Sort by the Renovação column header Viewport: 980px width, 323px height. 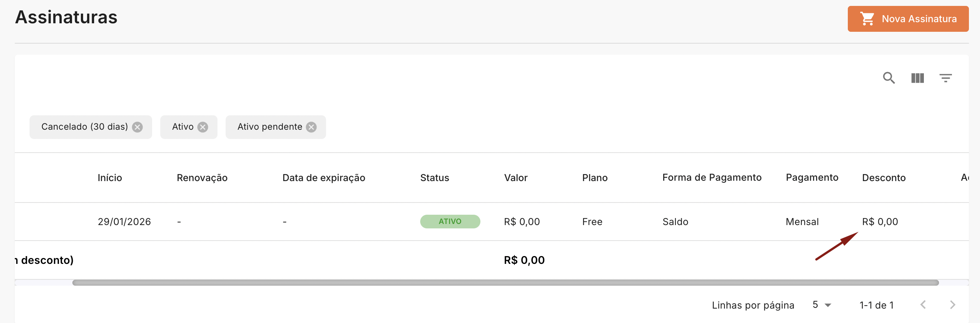(x=202, y=177)
